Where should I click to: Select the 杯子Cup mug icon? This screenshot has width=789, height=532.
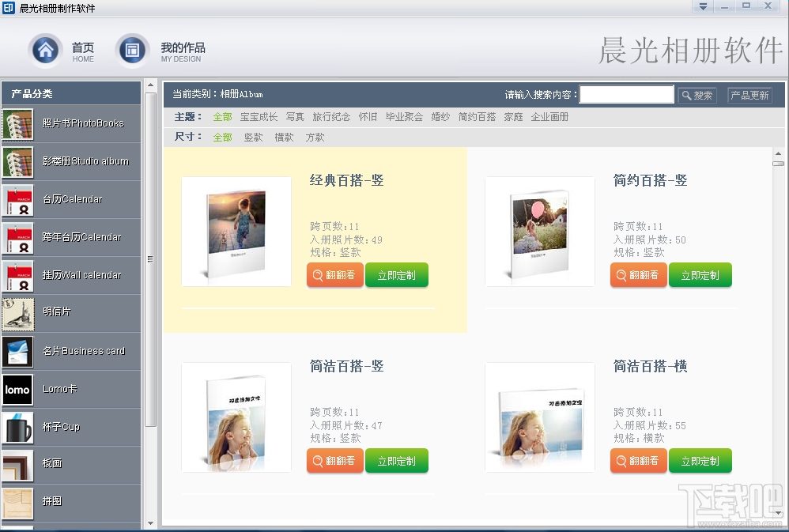click(17, 428)
